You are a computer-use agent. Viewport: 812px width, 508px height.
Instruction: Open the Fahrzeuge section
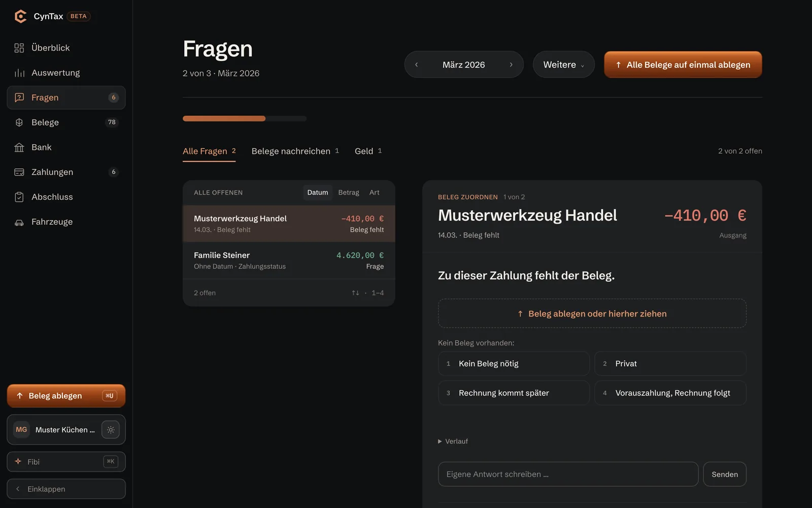pos(66,222)
